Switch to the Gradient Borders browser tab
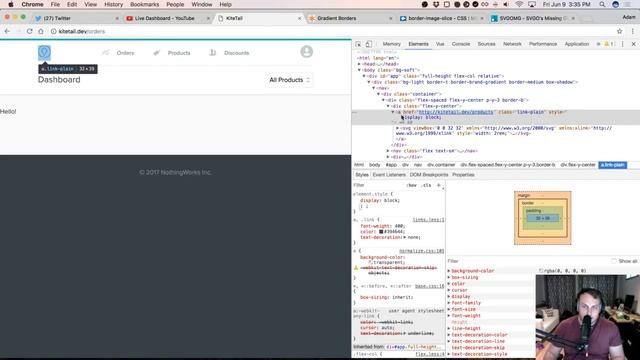This screenshot has width=640, height=360. coord(350,18)
